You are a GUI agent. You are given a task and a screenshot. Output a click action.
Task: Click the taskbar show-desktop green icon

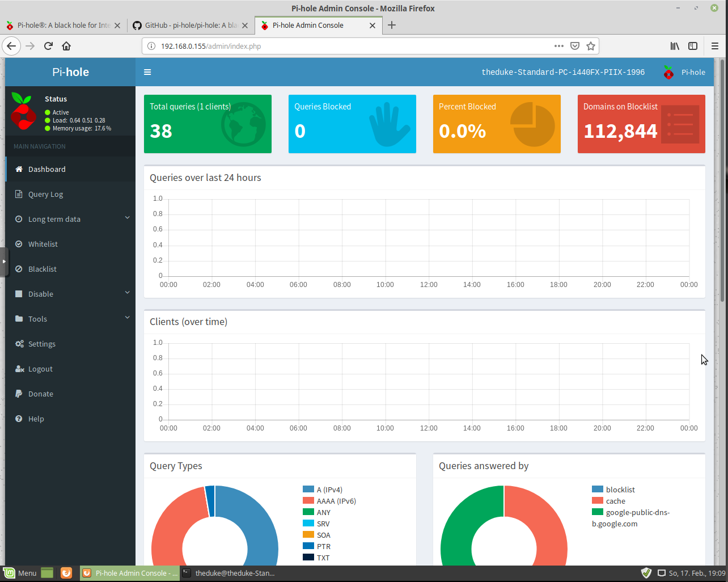(x=47, y=573)
